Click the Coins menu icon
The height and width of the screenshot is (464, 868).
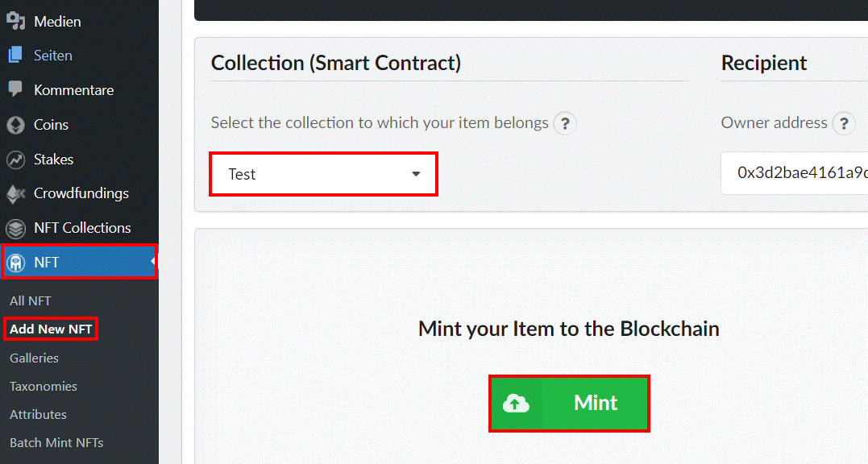15,125
